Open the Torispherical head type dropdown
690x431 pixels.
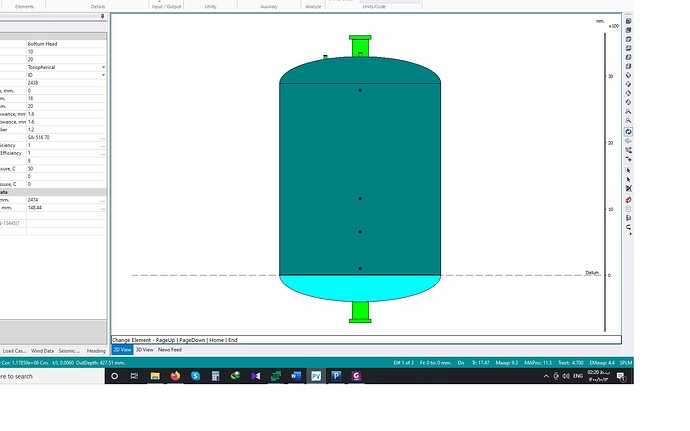(x=103, y=67)
